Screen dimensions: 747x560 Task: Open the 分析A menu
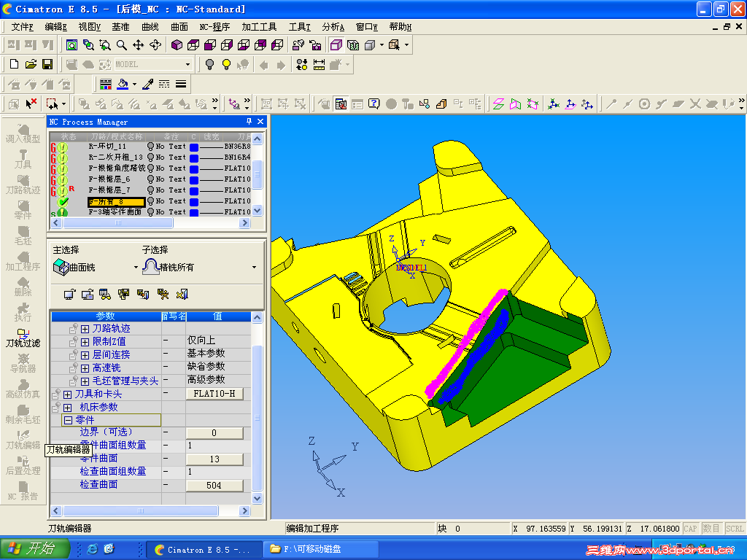tap(333, 27)
